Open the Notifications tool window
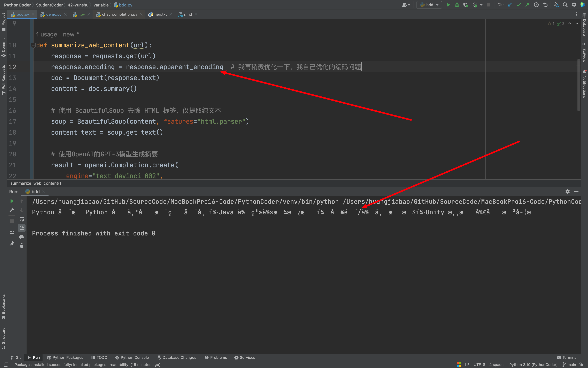The height and width of the screenshot is (368, 588). (584, 84)
